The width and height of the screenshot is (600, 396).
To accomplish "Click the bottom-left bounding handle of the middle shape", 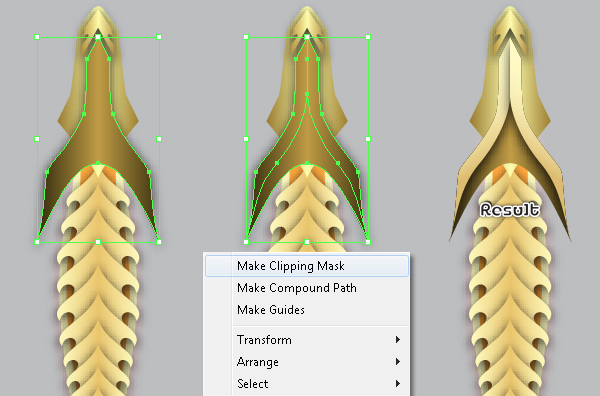I will (246, 242).
